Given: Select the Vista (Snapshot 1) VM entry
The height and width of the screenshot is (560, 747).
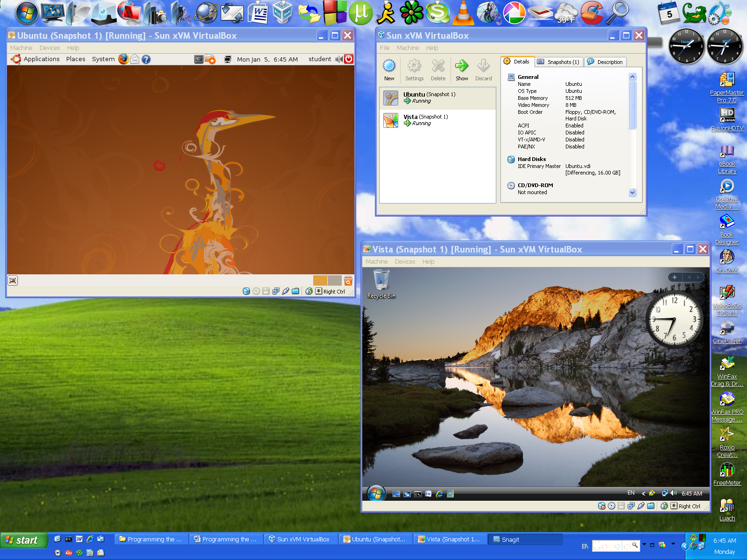Looking at the screenshot, I should pos(437,120).
